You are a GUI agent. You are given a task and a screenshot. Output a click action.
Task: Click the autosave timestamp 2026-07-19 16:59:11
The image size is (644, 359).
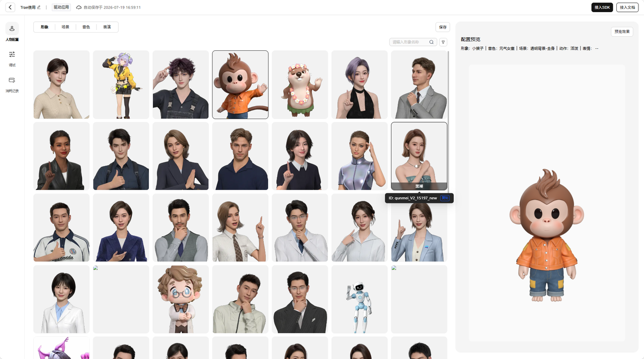[122, 8]
